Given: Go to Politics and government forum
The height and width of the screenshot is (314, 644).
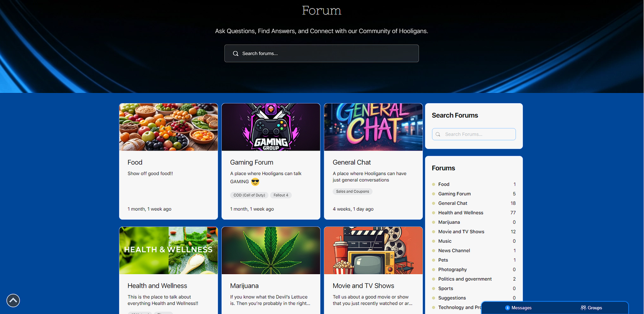Looking at the screenshot, I should [x=464, y=279].
